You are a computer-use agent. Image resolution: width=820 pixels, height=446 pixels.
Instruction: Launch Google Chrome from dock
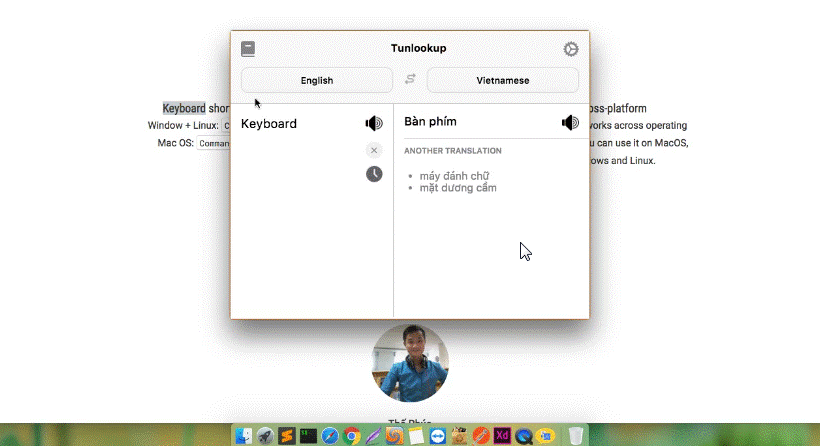[x=351, y=436]
